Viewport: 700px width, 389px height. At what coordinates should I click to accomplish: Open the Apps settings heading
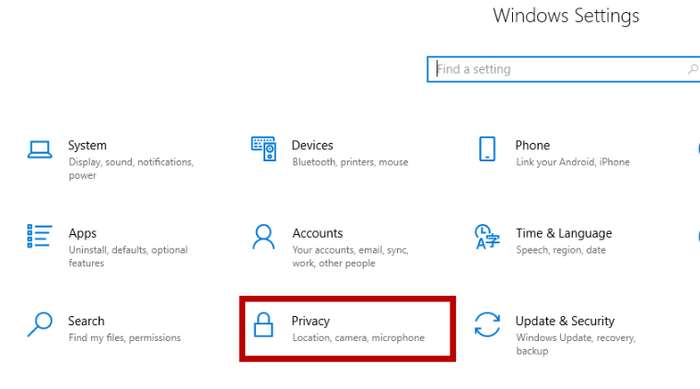click(83, 233)
